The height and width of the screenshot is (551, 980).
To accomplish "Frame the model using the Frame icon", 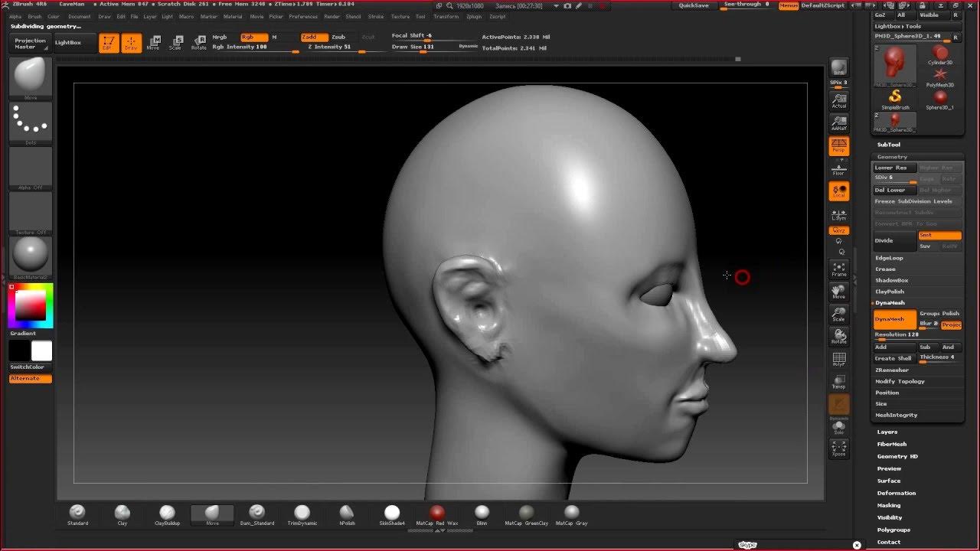I will tap(839, 269).
